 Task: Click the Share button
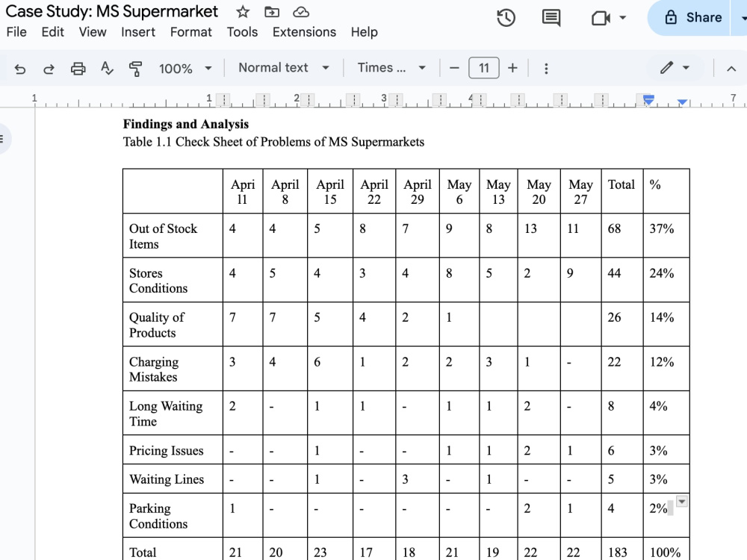[x=694, y=18]
